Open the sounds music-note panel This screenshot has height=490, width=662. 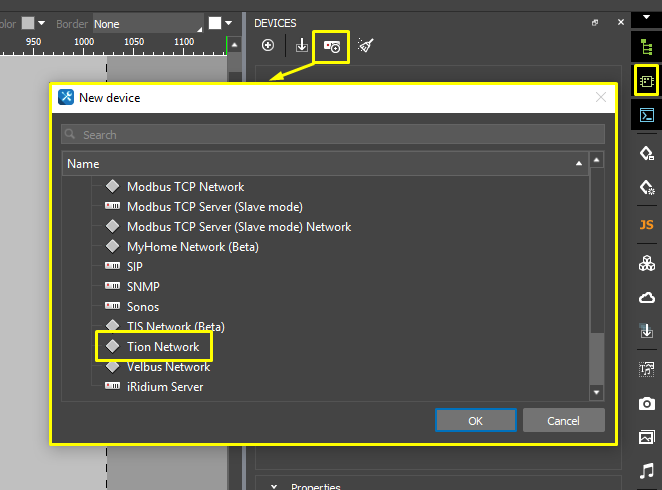[646, 470]
